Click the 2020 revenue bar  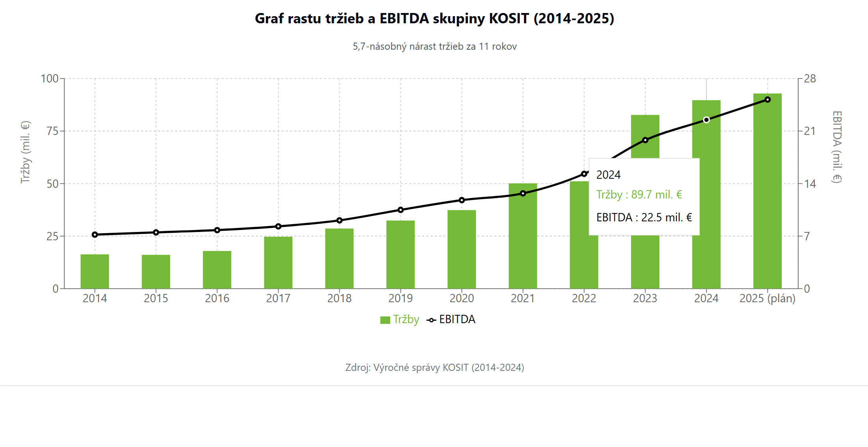point(462,249)
